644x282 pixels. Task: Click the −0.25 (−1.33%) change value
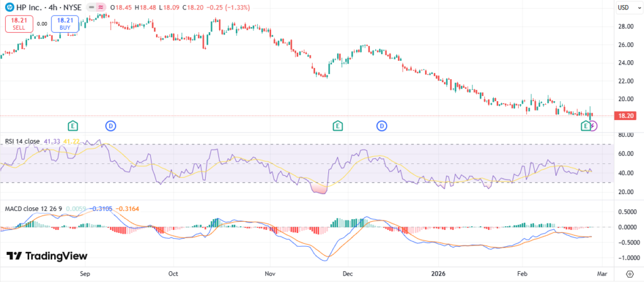pos(227,8)
